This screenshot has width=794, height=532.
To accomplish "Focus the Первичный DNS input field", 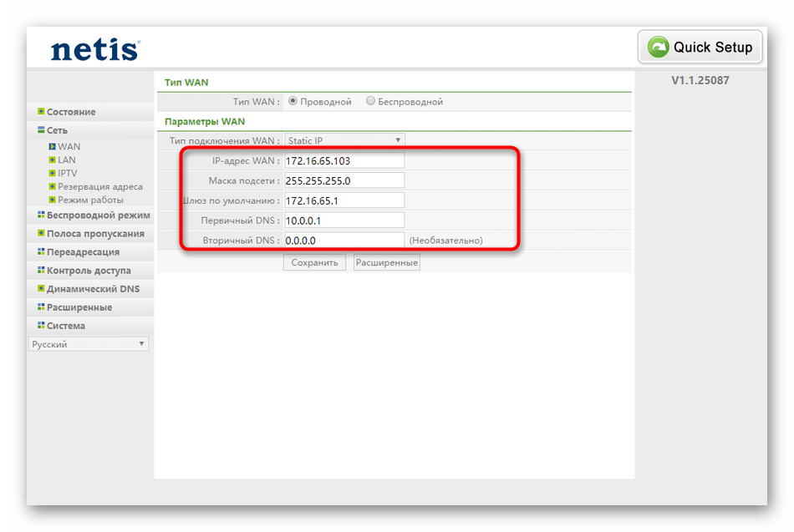I will pyautogui.click(x=344, y=220).
